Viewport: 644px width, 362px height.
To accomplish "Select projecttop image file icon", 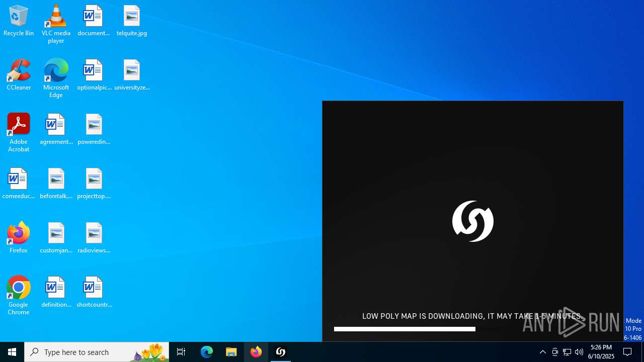I will 94,184.
